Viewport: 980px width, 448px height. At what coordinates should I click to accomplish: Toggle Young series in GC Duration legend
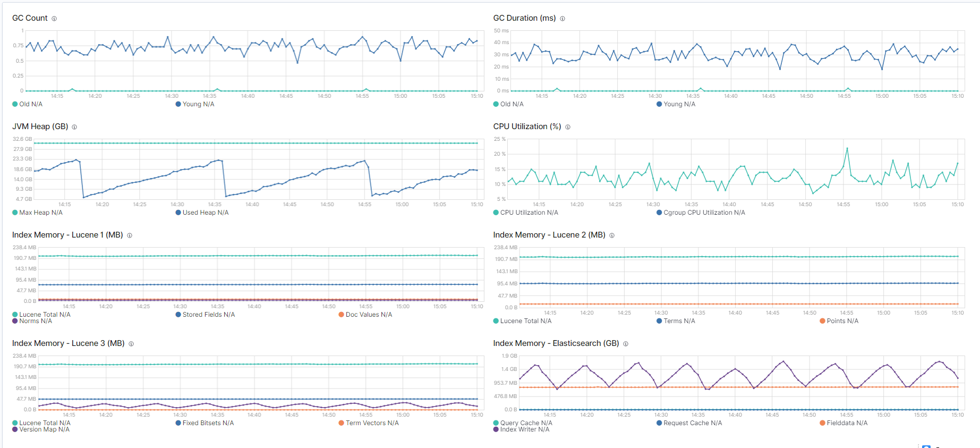coord(676,104)
